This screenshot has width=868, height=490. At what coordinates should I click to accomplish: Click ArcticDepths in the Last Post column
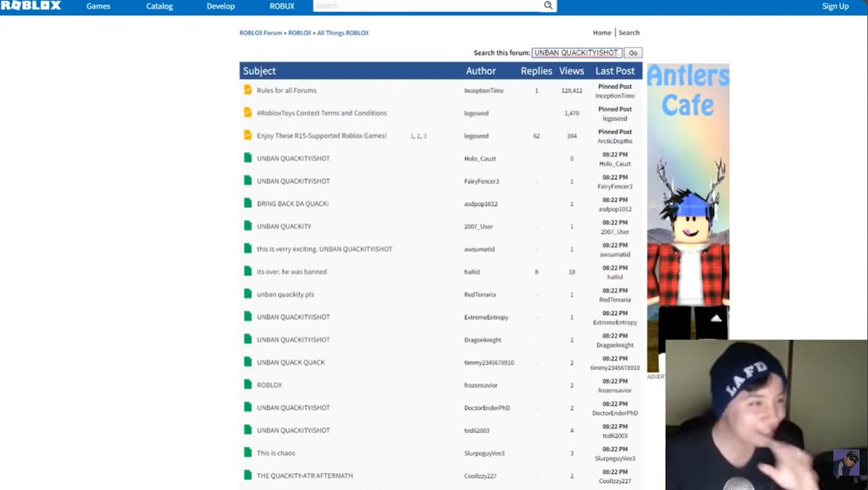(615, 141)
